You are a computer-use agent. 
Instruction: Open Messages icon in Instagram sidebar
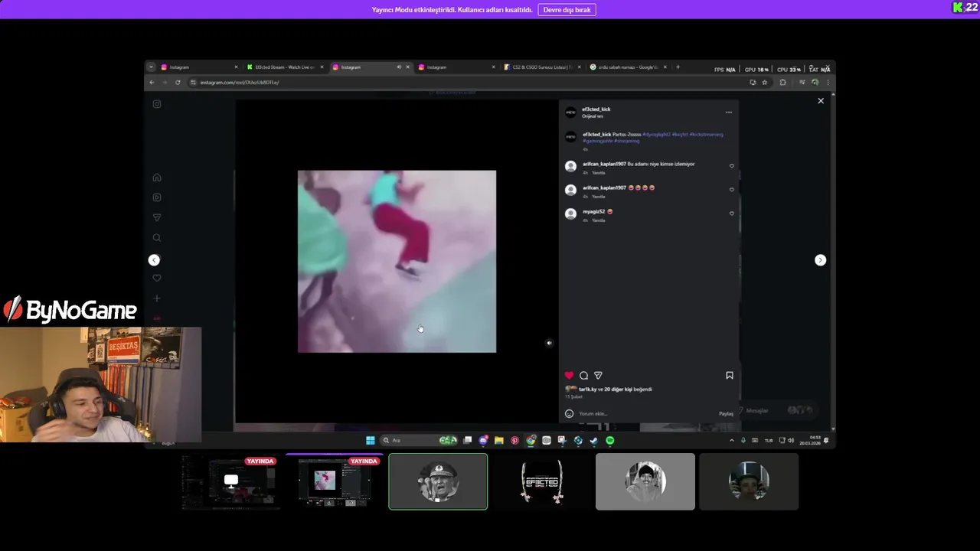(x=157, y=218)
